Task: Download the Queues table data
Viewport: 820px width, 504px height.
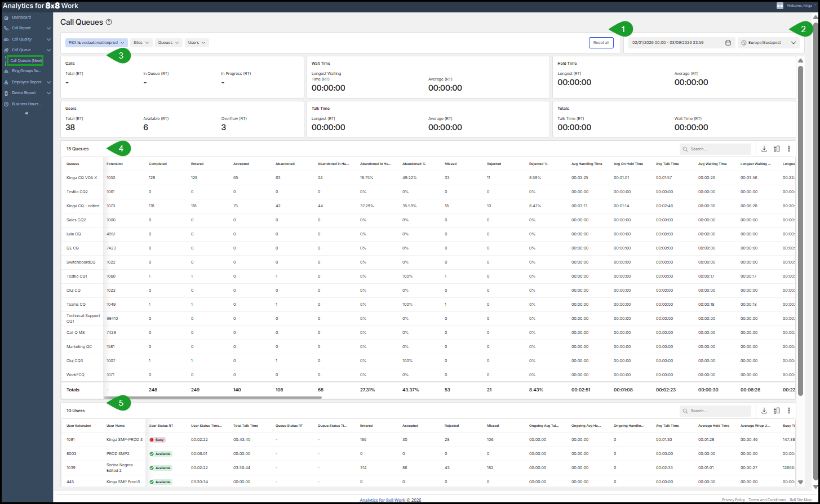Action: coord(764,149)
